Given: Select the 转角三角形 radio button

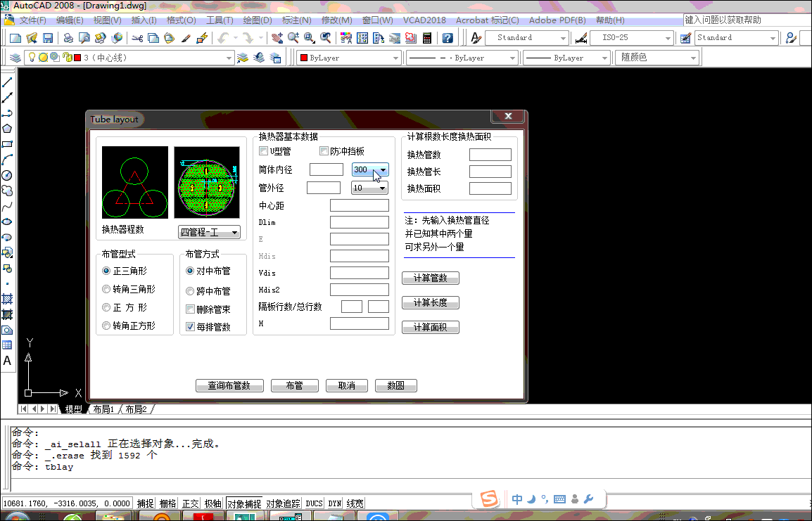Looking at the screenshot, I should 106,289.
